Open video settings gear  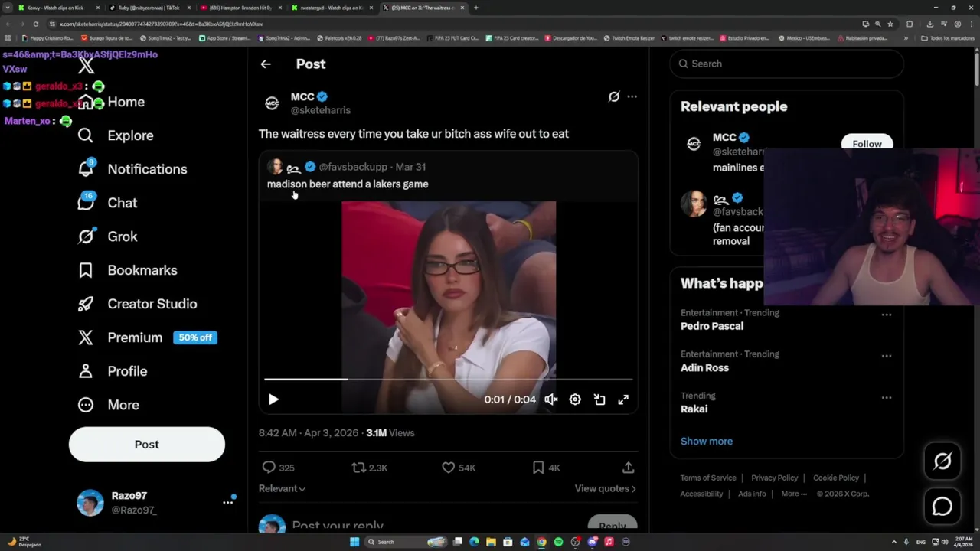[x=575, y=399]
